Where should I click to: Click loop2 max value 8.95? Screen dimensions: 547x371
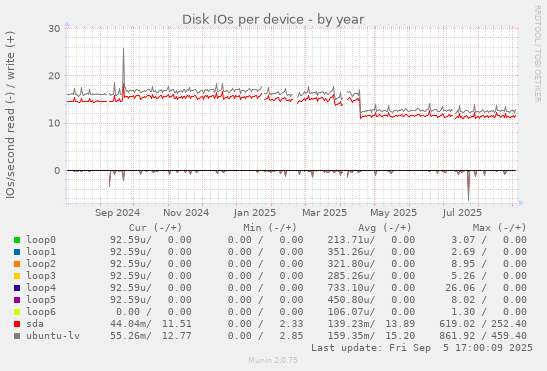[463, 264]
